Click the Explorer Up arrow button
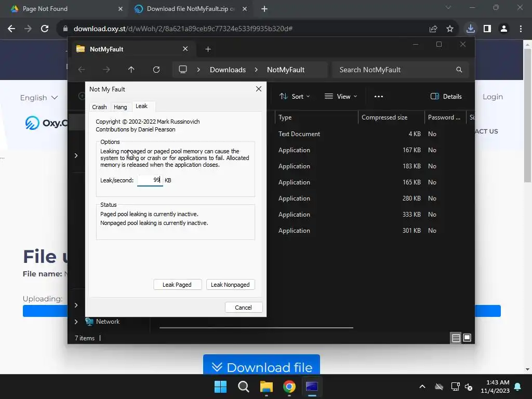532x399 pixels. pos(131,70)
